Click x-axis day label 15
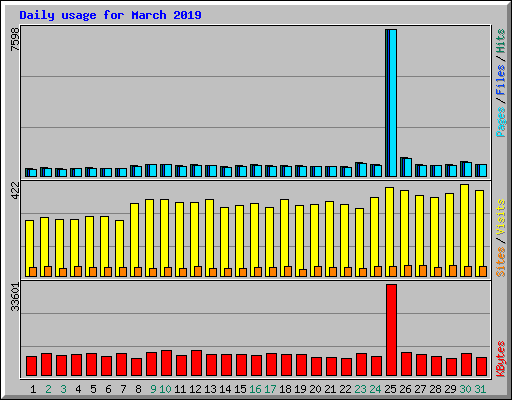Screen dimensions: 512x400 click(x=240, y=389)
